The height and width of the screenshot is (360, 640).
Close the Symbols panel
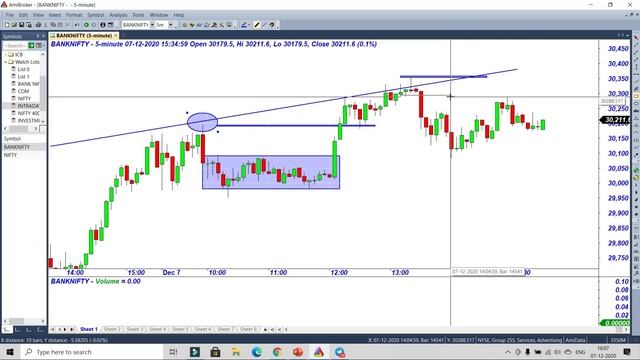[44, 36]
